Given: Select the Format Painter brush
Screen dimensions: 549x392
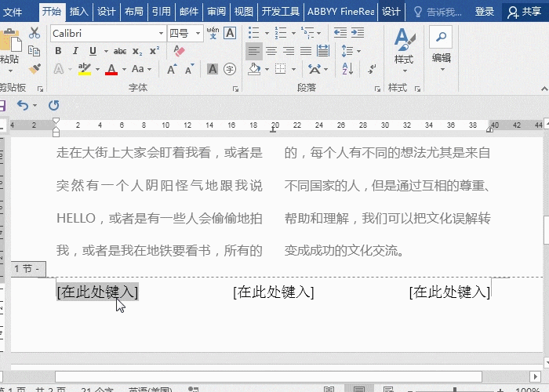Looking at the screenshot, I should (35, 69).
